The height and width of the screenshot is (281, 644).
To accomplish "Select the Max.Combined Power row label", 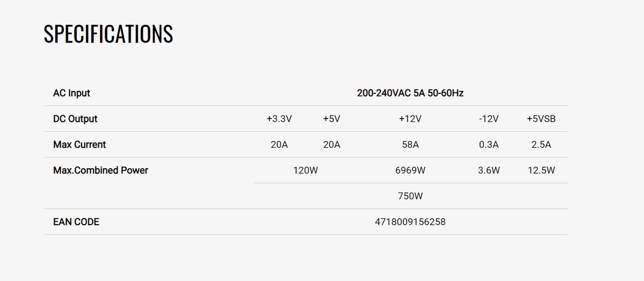I will [x=100, y=170].
